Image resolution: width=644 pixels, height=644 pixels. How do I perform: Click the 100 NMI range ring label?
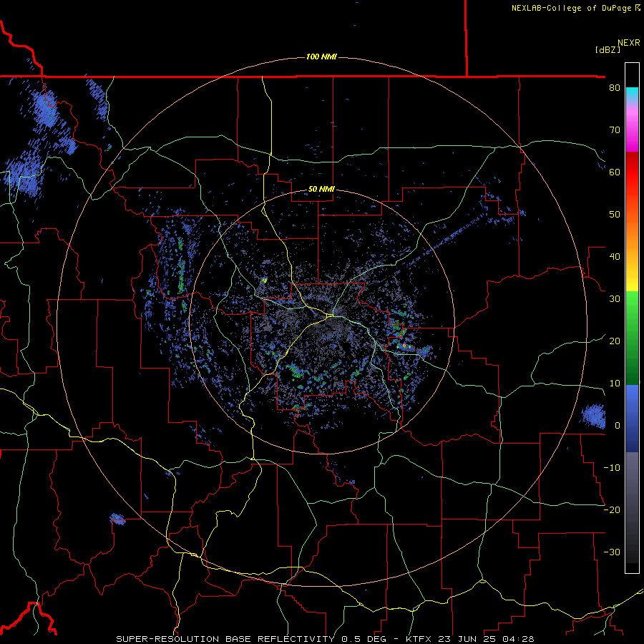(321, 57)
